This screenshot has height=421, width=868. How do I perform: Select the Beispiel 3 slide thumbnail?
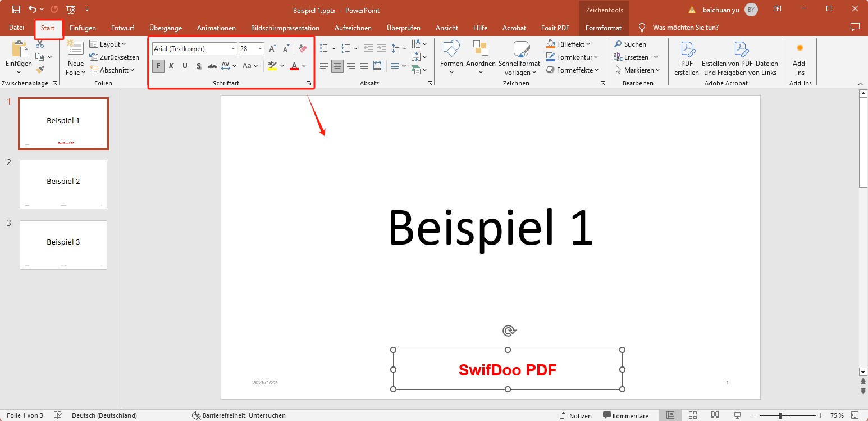tap(63, 245)
